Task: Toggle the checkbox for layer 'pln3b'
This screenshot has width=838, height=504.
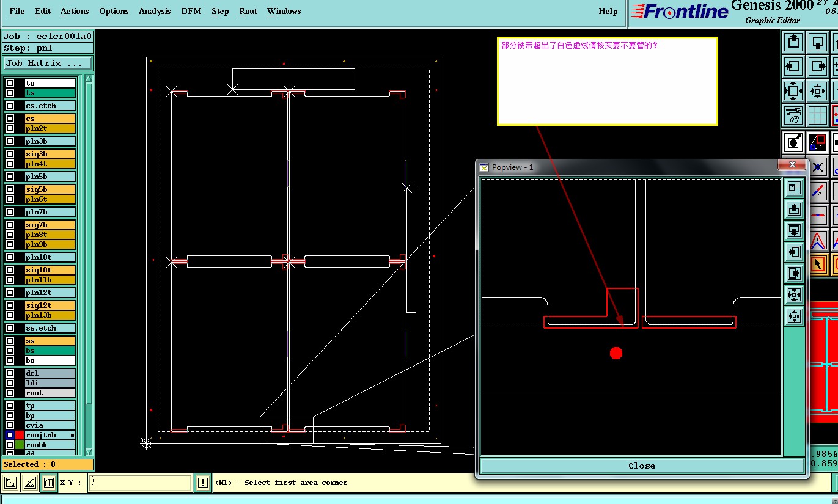Action: point(10,141)
